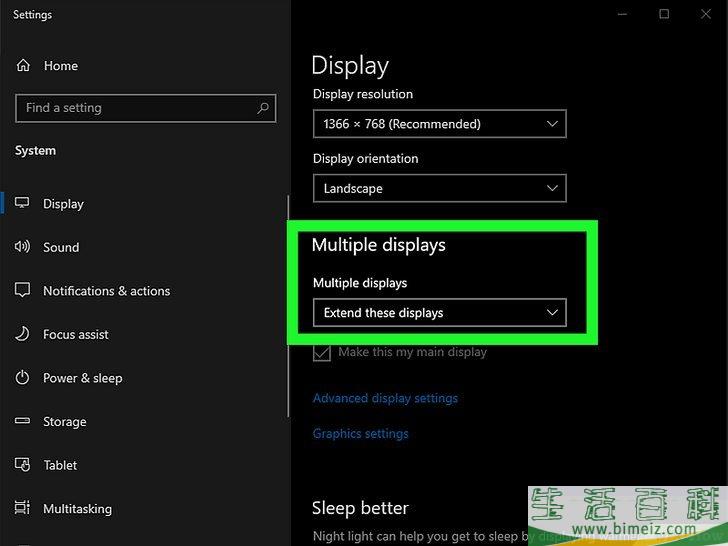Minimize the Settings window

pos(622,14)
